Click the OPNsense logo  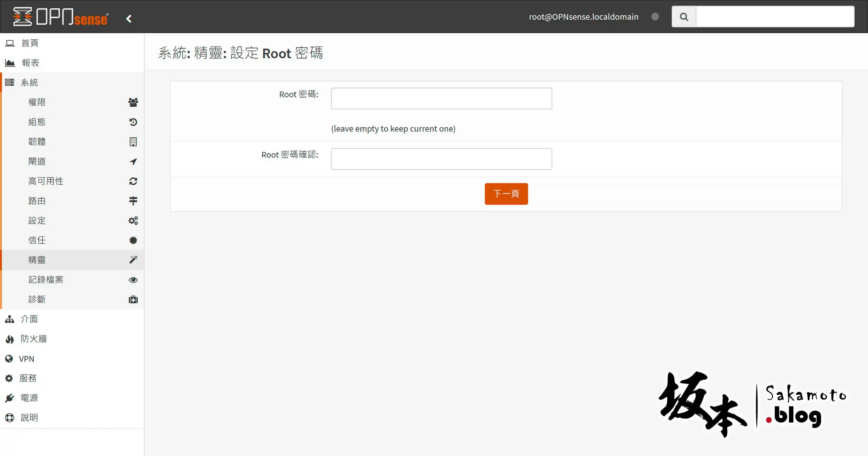tap(61, 17)
